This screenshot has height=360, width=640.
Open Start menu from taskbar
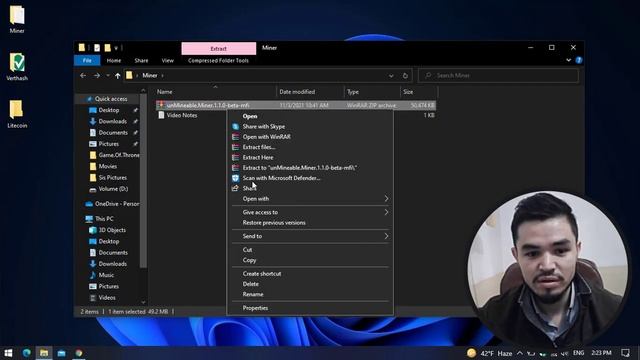tap(8, 353)
